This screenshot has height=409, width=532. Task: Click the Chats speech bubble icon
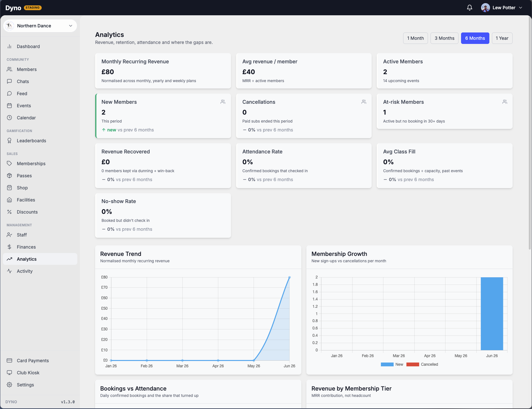pyautogui.click(x=10, y=81)
